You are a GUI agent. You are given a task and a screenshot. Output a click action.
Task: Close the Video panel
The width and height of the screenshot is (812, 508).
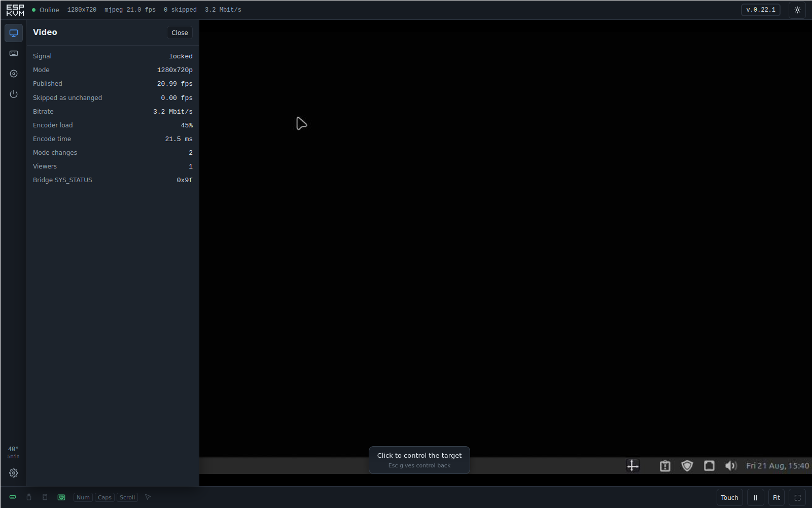pyautogui.click(x=180, y=32)
